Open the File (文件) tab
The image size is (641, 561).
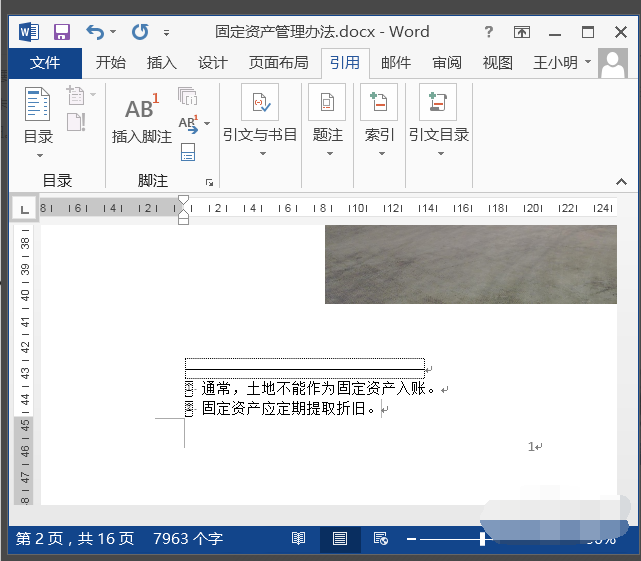point(45,63)
